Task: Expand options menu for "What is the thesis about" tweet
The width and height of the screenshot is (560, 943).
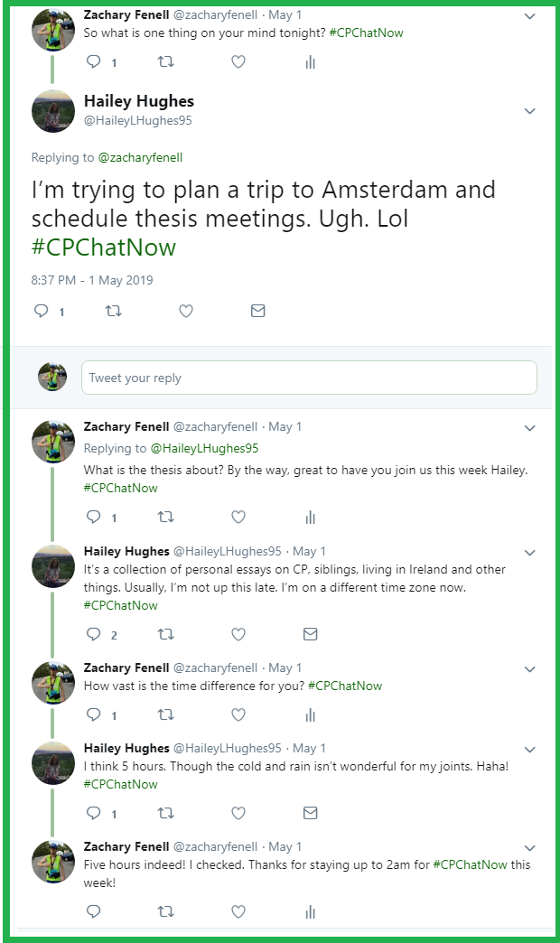Action: pos(530,428)
